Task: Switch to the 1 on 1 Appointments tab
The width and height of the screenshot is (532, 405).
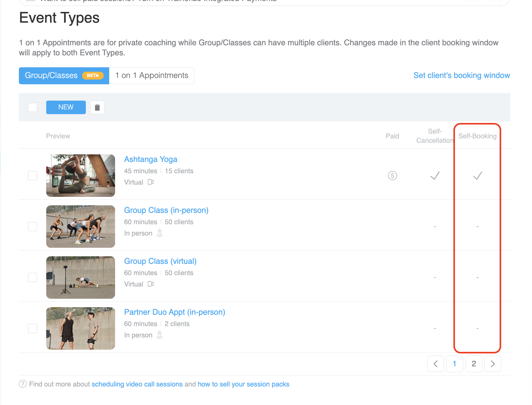Action: tap(152, 76)
